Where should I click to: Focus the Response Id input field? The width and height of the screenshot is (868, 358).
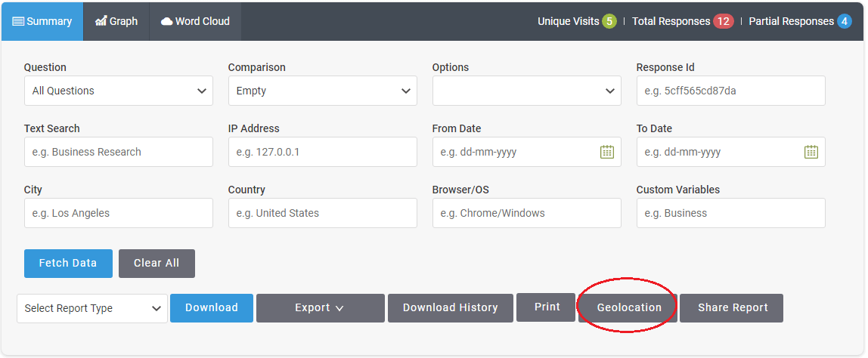730,91
